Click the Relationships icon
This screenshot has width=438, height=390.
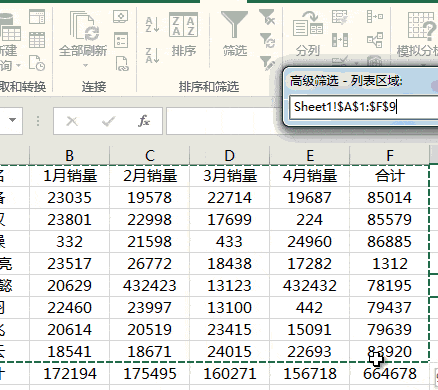375,40
